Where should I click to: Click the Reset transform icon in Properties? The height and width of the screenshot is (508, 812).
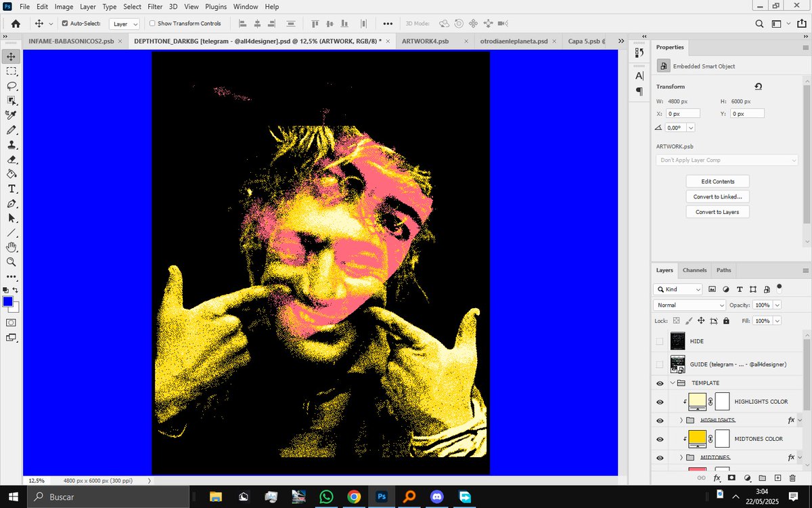point(759,87)
